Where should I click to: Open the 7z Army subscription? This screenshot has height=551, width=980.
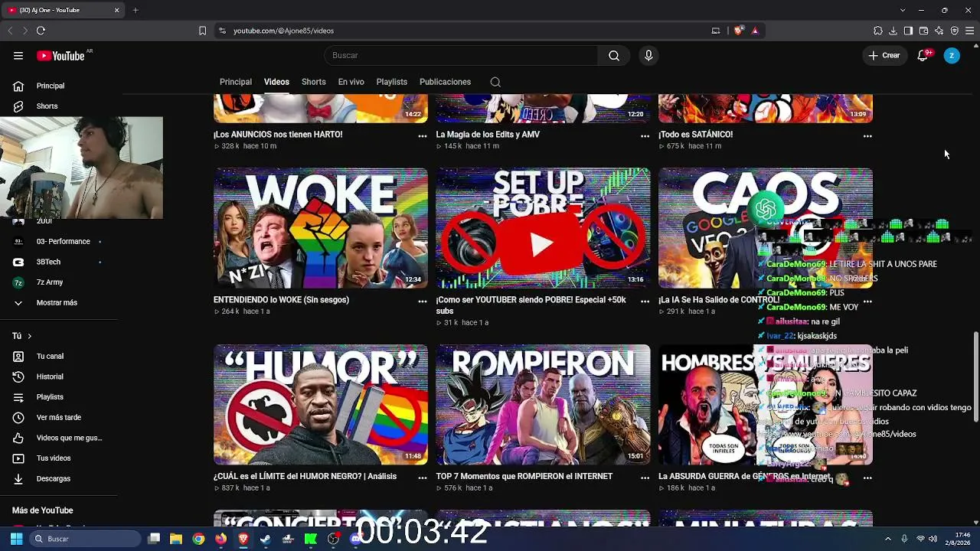click(x=50, y=282)
